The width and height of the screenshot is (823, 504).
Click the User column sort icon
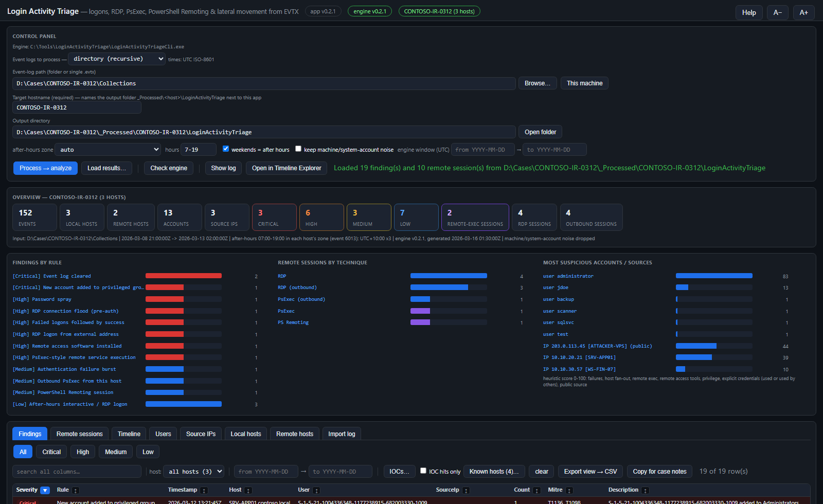coord(316,491)
